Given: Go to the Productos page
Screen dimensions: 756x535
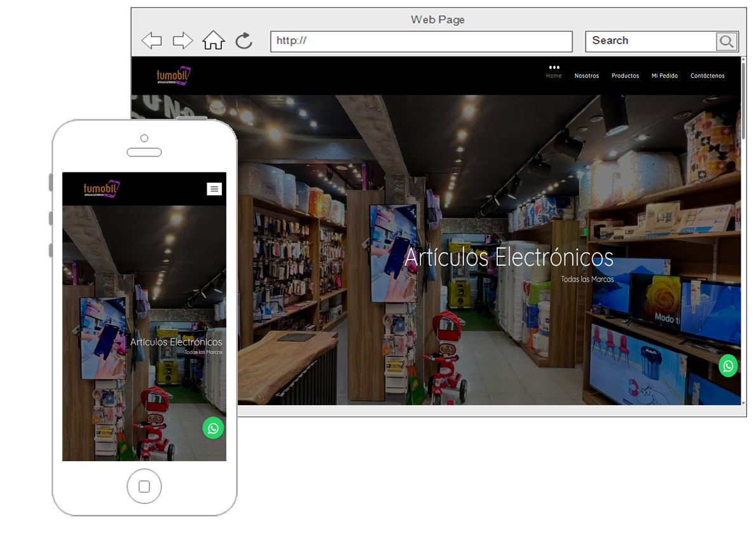Looking at the screenshot, I should (625, 76).
